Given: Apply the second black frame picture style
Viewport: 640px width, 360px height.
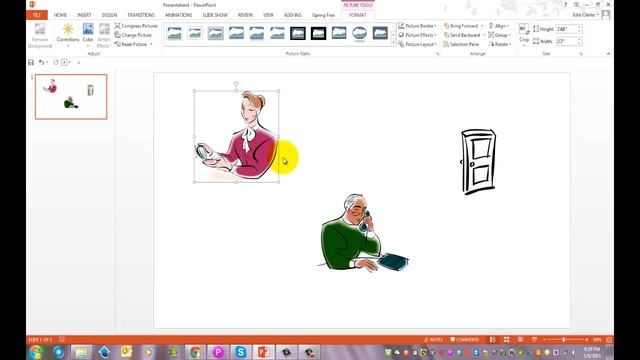Looking at the screenshot, I should tap(318, 33).
